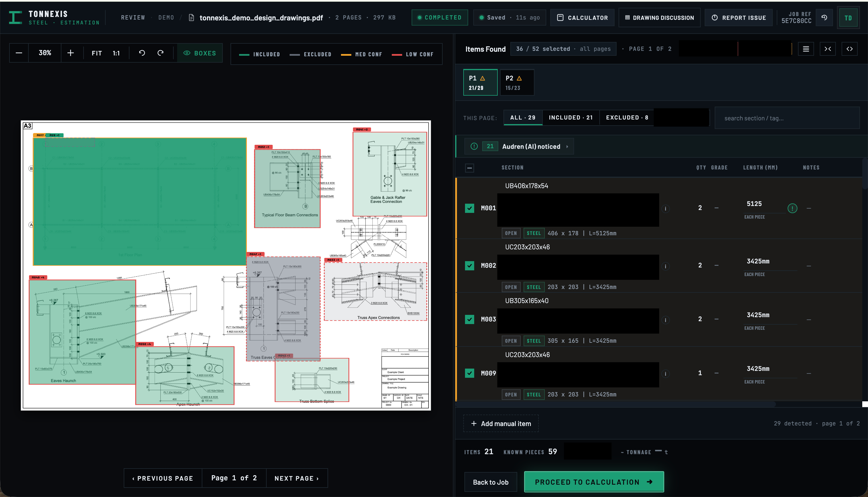Go to NEXT PAGE
This screenshot has width=868, height=497.
[x=297, y=478]
